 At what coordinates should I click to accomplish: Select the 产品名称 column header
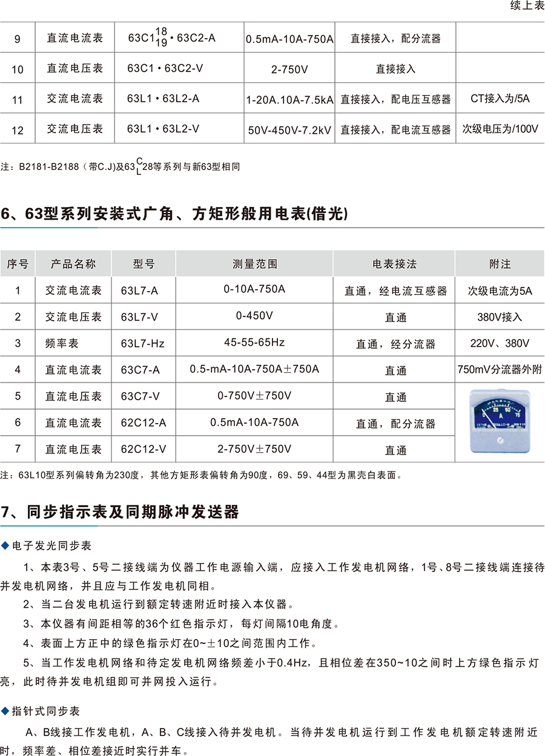point(73,264)
